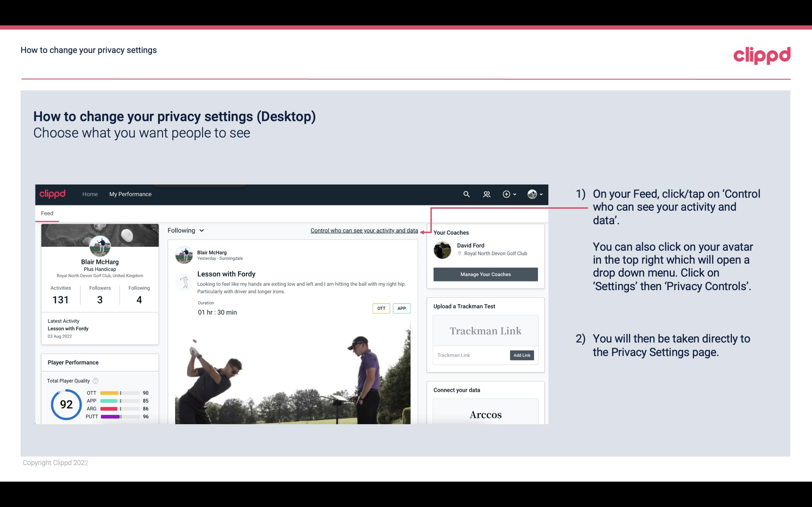Screen dimensions: 812x507
Task: Click the Total Player Quality info icon
Action: [x=95, y=381]
